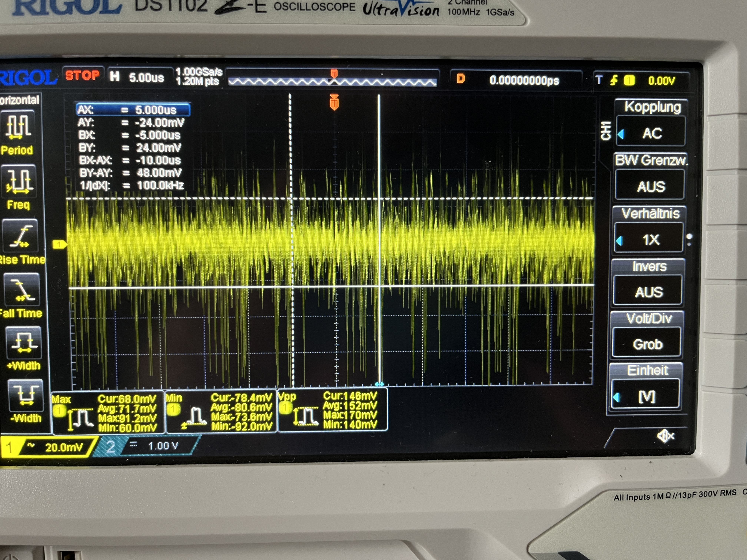Image resolution: width=747 pixels, height=560 pixels.
Task: Select channel 2 1.00V tab
Action: (149, 446)
